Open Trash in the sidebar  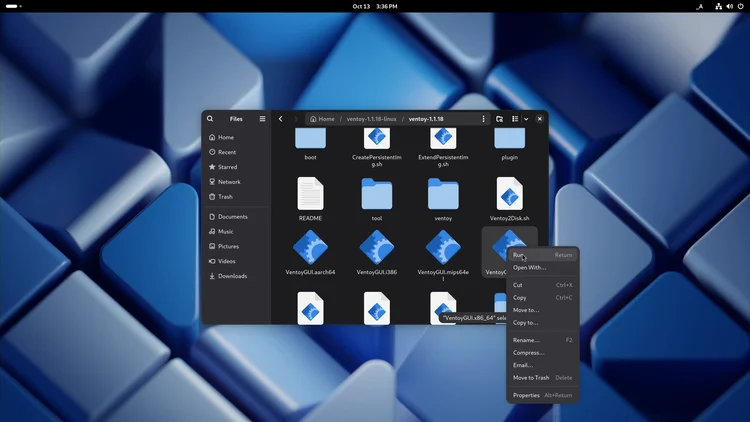[x=236, y=197]
